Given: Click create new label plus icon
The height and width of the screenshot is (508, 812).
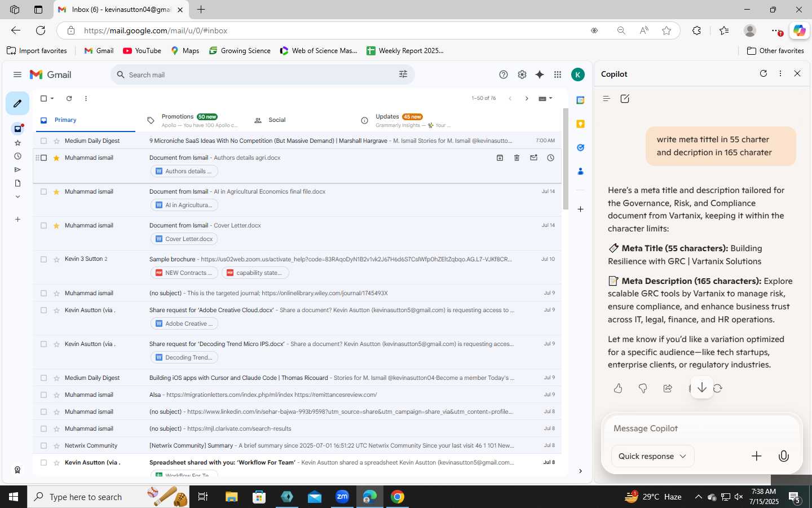Looking at the screenshot, I should pyautogui.click(x=17, y=219).
